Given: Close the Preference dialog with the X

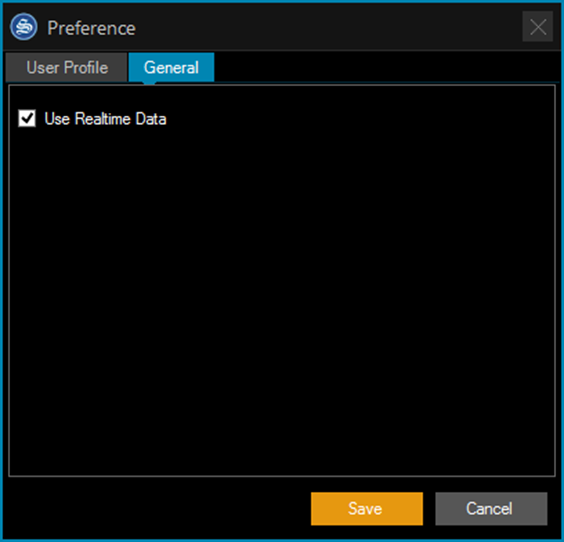Looking at the screenshot, I should [538, 27].
